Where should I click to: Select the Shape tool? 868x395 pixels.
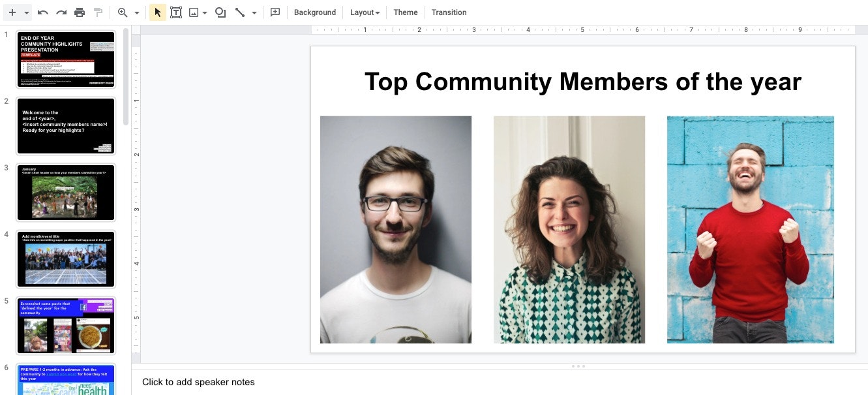(221, 12)
